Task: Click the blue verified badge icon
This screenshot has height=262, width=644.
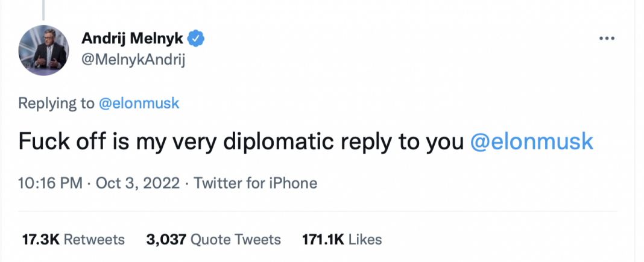Action: pyautogui.click(x=197, y=39)
